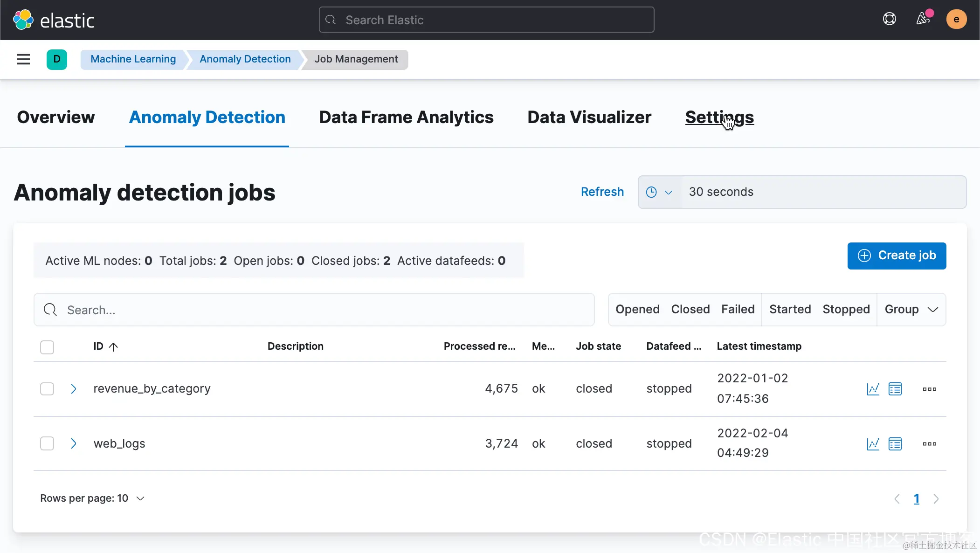Open the user avatar menu
The height and width of the screenshot is (553, 980).
point(956,19)
